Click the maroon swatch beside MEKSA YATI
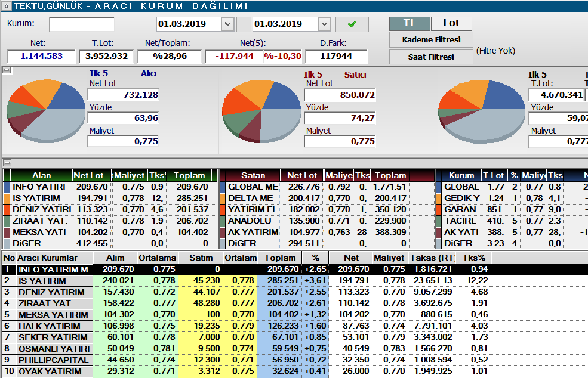 pos(7,233)
